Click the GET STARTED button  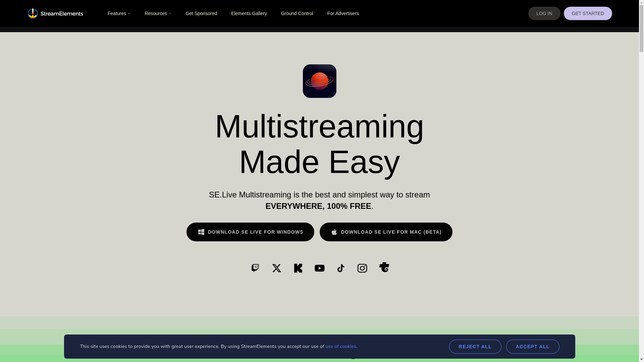point(588,13)
